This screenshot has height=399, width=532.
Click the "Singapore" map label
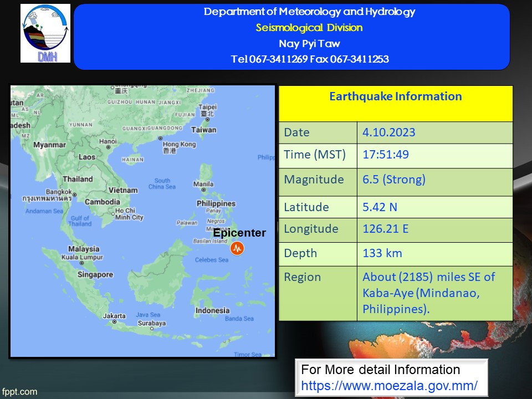[x=95, y=274]
